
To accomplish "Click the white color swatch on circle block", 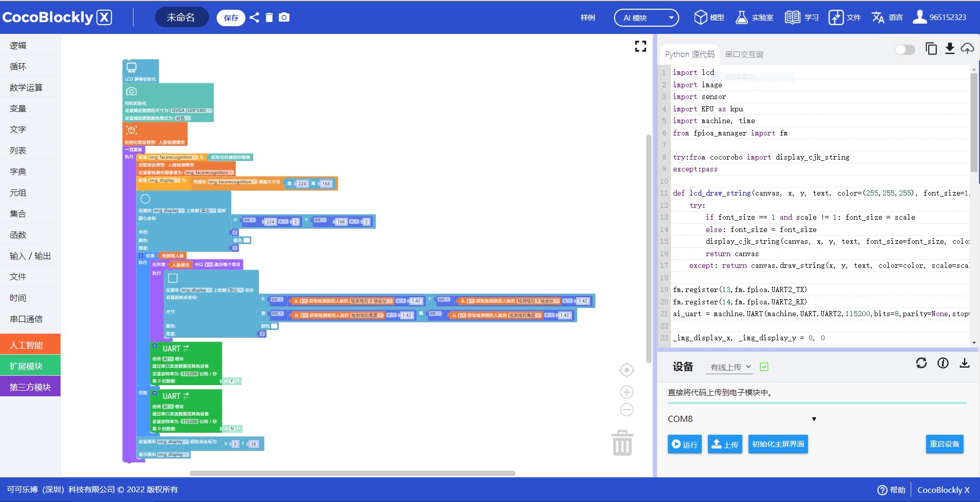I will (247, 240).
